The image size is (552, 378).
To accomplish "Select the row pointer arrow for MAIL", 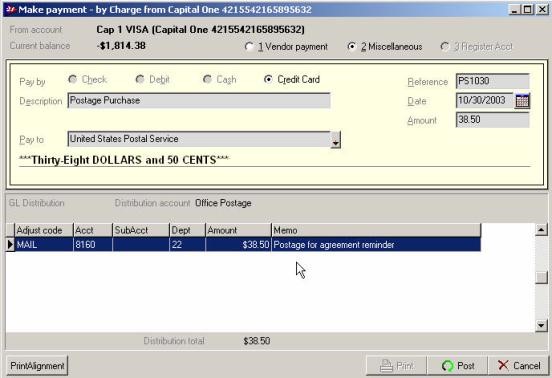I will click(10, 245).
